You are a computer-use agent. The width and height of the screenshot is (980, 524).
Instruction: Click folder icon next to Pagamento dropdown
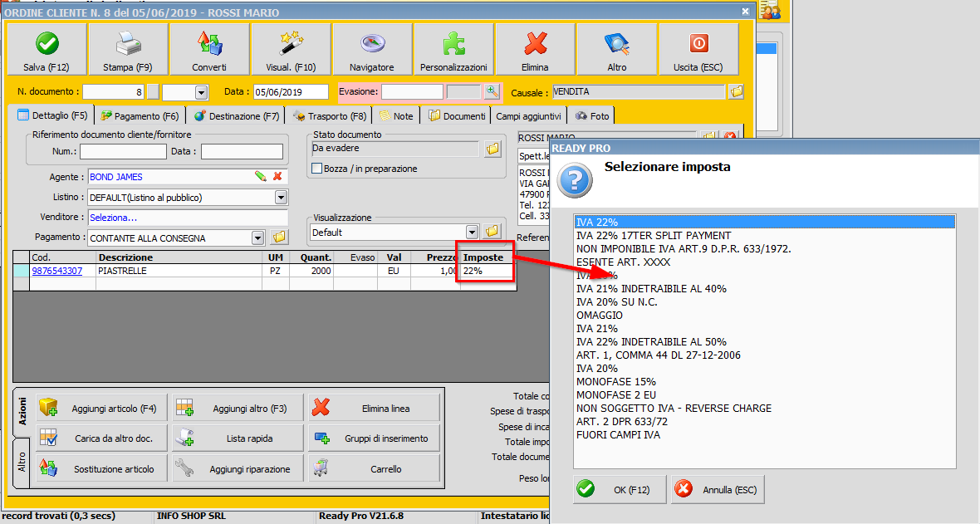click(279, 238)
